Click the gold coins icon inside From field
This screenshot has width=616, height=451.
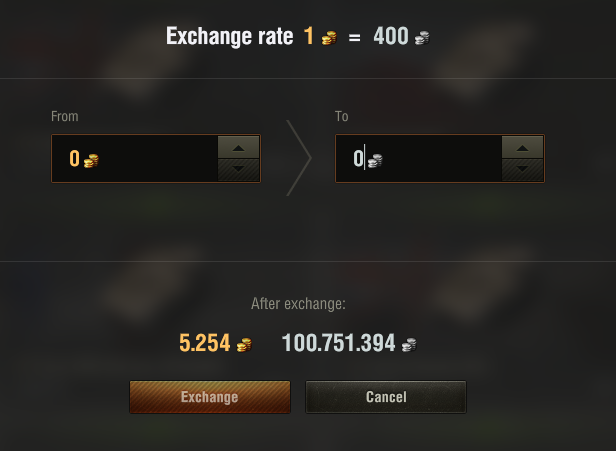tap(91, 160)
